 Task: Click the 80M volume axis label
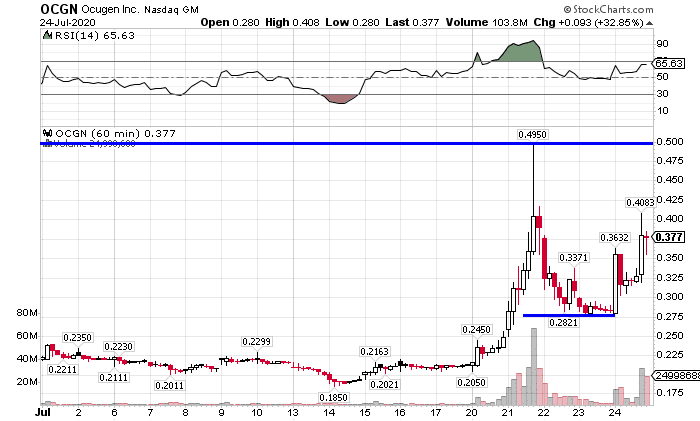point(27,313)
